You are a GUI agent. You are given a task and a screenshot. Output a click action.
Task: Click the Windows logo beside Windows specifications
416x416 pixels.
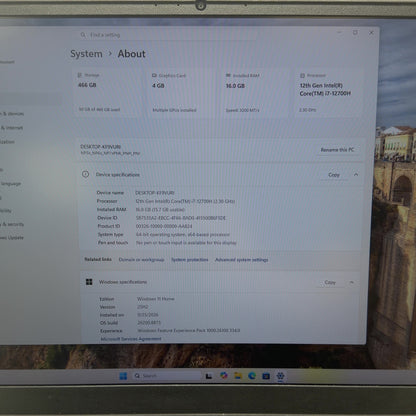(x=89, y=282)
